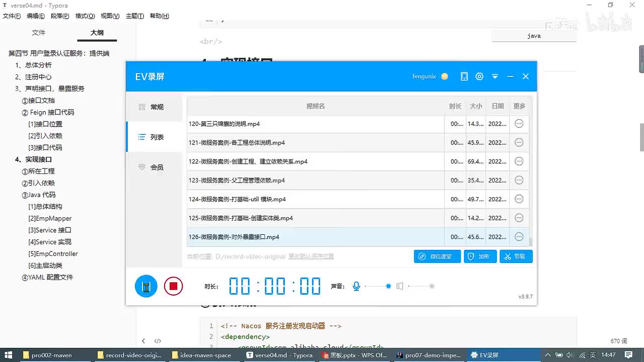
Task: Open more options for 124-微服务案例-打基础-util 模块.mp4
Action: (519, 199)
